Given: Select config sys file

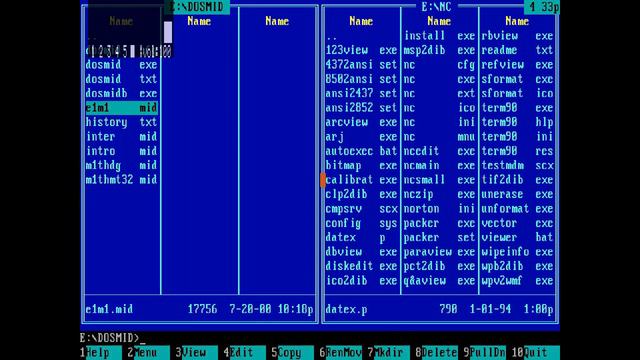Looking at the screenshot, I should [362, 223].
